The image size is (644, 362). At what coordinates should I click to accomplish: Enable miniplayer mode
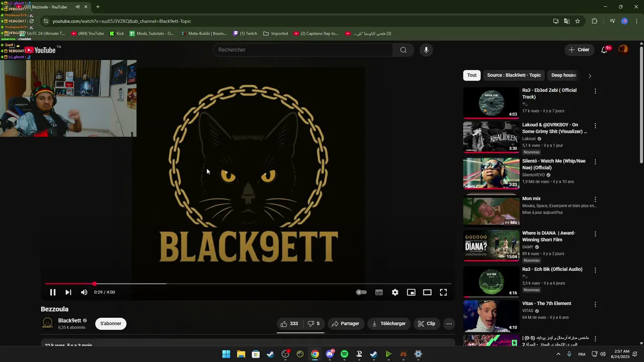(x=411, y=292)
